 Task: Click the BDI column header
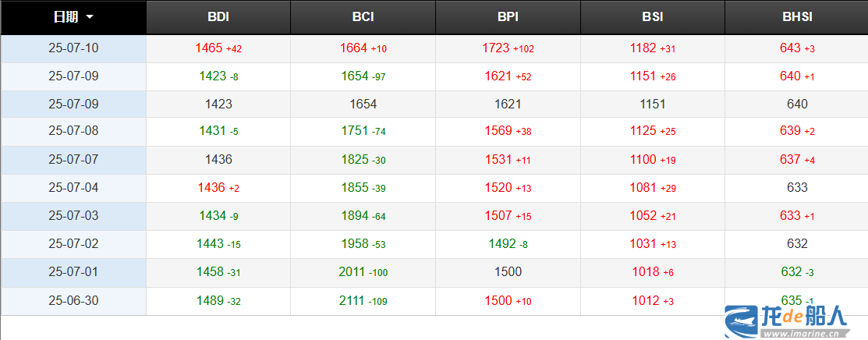coord(218,17)
